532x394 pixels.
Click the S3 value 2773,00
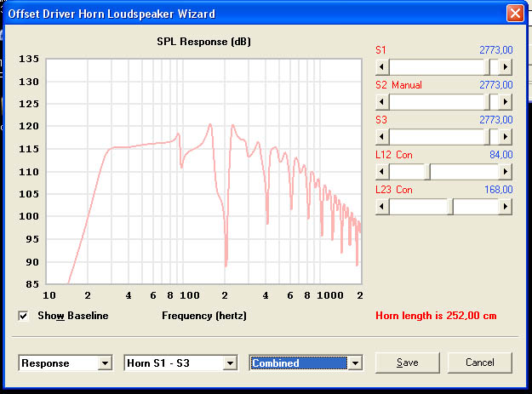[495, 120]
